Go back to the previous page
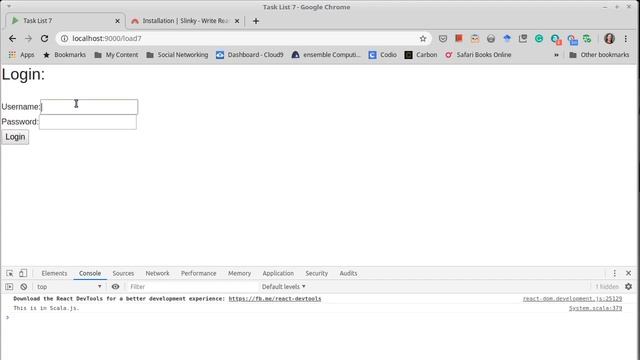 pyautogui.click(x=12, y=38)
